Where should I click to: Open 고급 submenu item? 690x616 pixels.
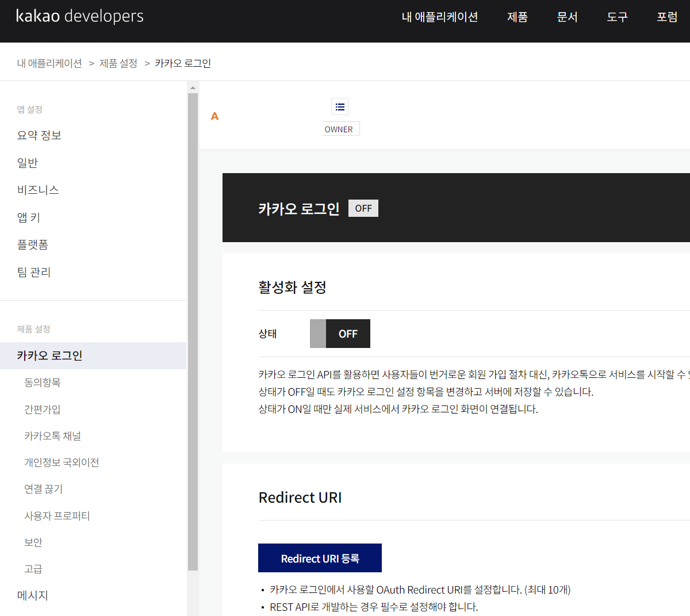[33, 569]
